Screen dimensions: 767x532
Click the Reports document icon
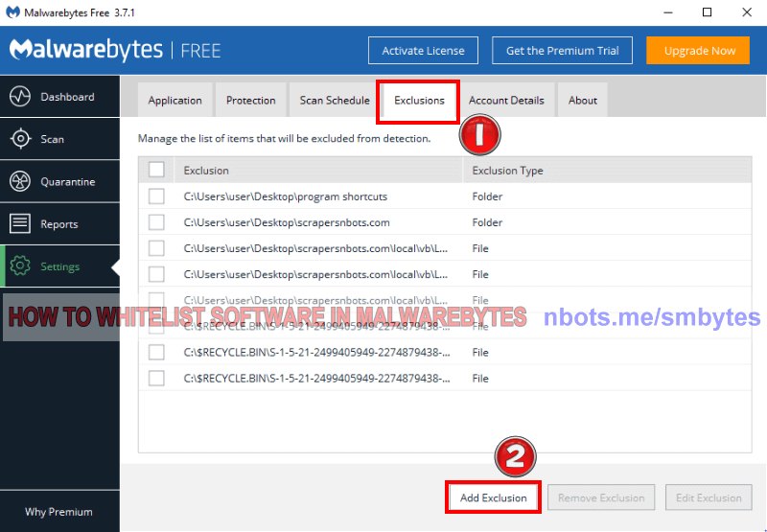(20, 224)
